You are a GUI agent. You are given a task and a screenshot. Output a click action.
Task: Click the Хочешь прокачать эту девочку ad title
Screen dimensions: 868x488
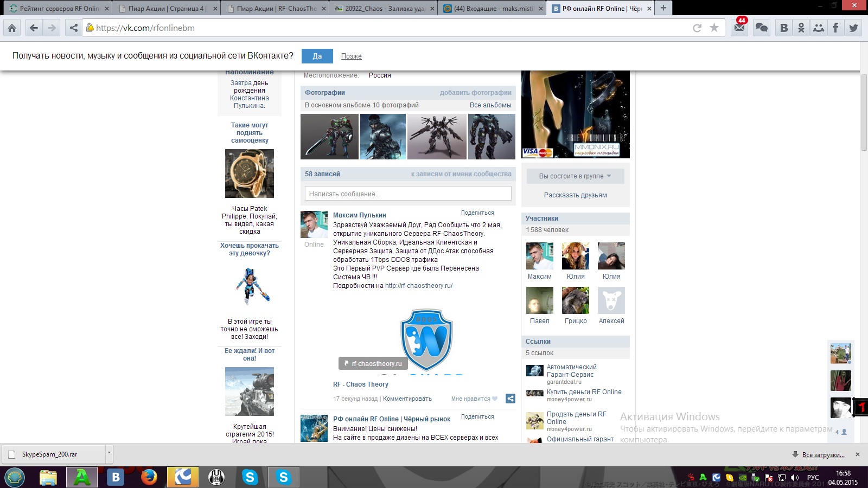point(250,249)
